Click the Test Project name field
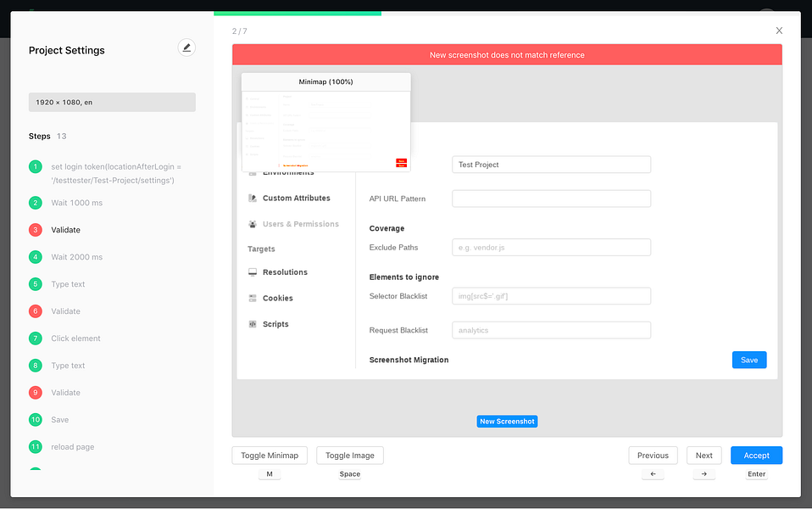812x509 pixels. click(x=551, y=165)
